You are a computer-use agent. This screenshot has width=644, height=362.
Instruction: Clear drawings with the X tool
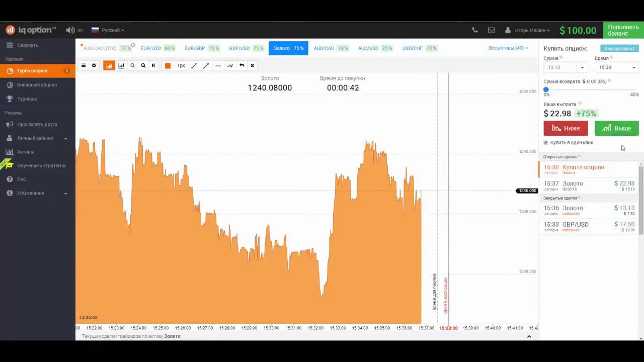(x=253, y=65)
